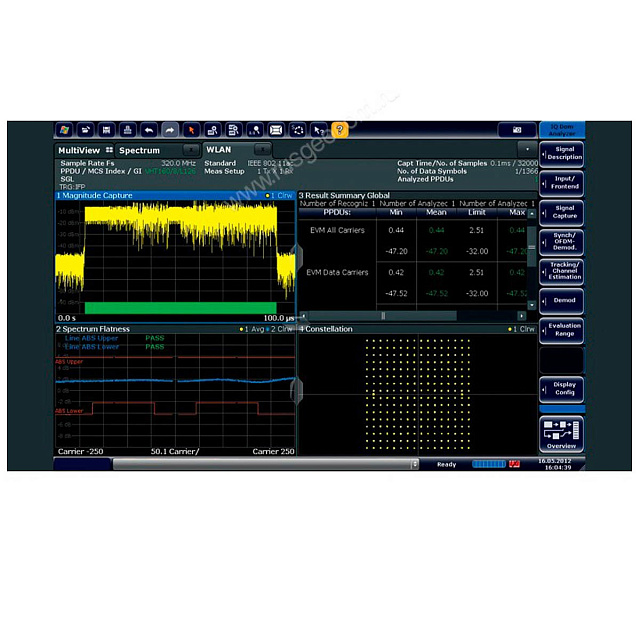Select the WLAN tab
Viewport: 640px width, 640px height.
[x=218, y=150]
